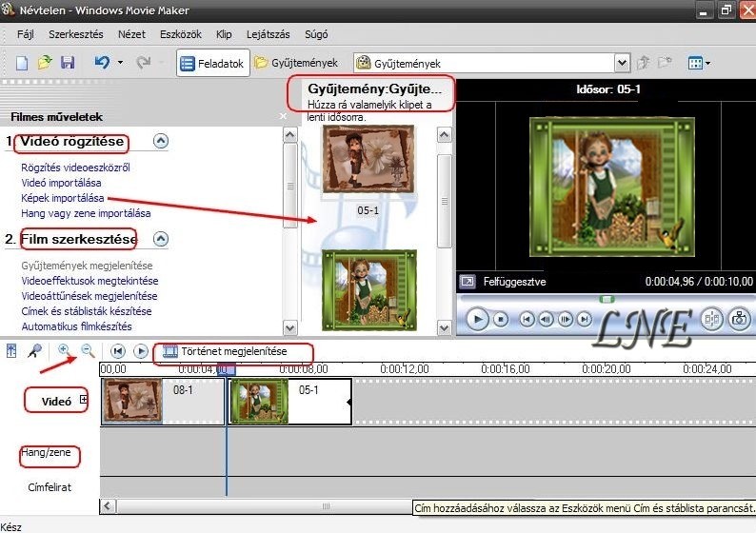Viewport: 756px width, 533px height.
Task: Click Videó importálása link
Action: point(61,183)
